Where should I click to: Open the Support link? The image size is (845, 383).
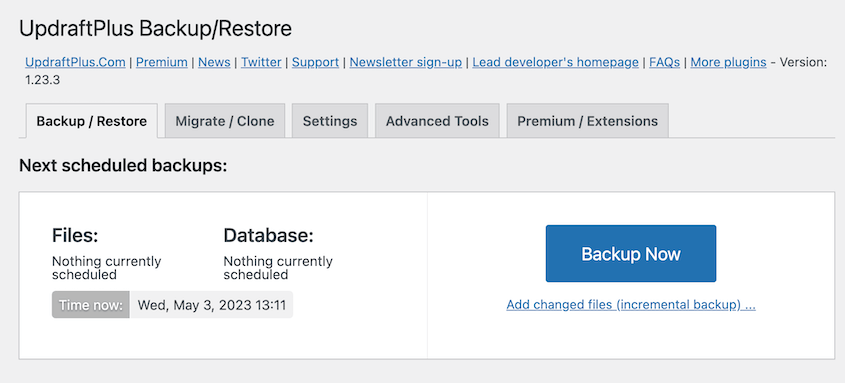pos(315,62)
